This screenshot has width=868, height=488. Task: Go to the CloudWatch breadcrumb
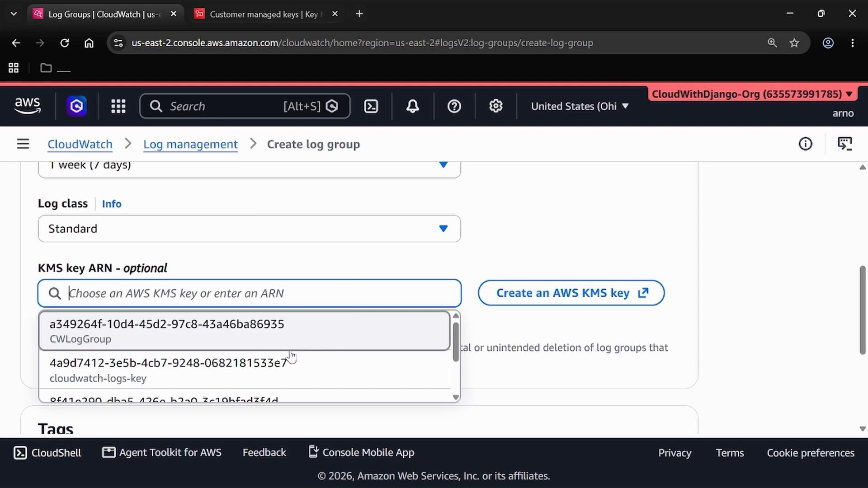80,144
